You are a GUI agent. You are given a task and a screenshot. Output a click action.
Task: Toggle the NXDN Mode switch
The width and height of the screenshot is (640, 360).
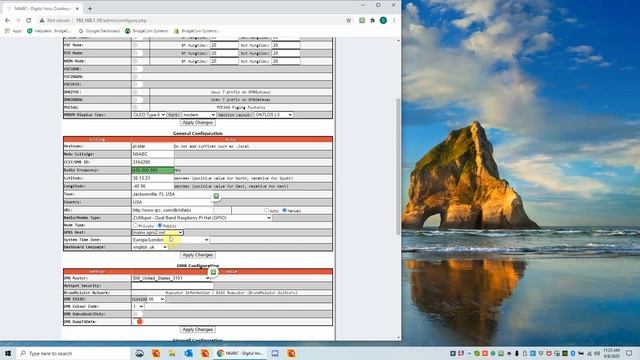pyautogui.click(x=138, y=61)
